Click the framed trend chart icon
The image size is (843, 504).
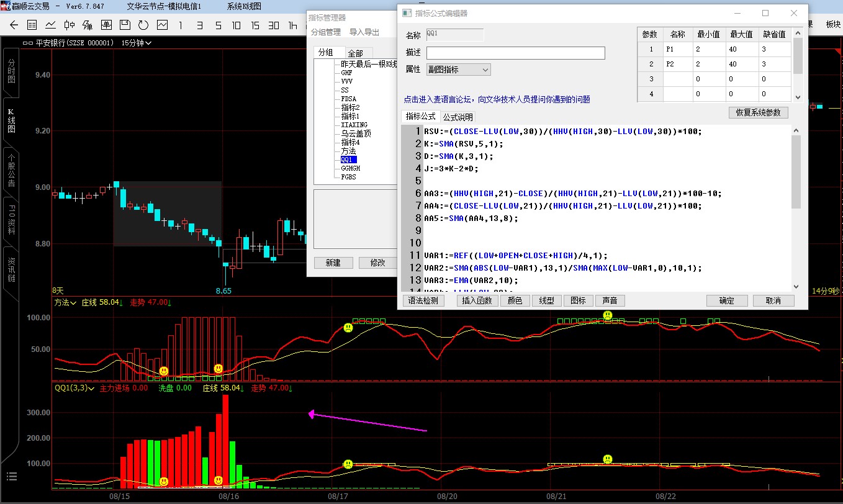[x=162, y=25]
